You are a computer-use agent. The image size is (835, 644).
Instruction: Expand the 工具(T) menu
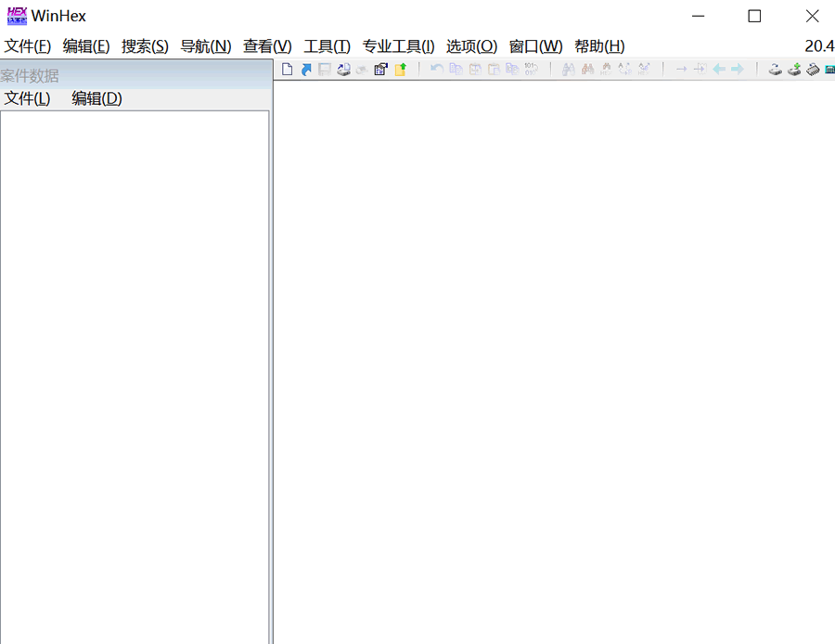pos(327,46)
